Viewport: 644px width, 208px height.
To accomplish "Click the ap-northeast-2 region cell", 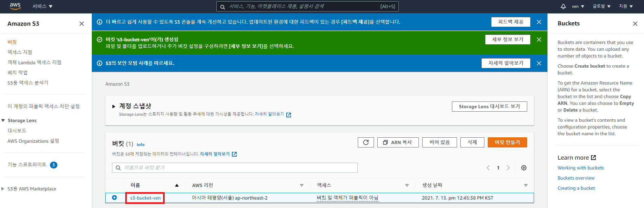I will 230,198.
